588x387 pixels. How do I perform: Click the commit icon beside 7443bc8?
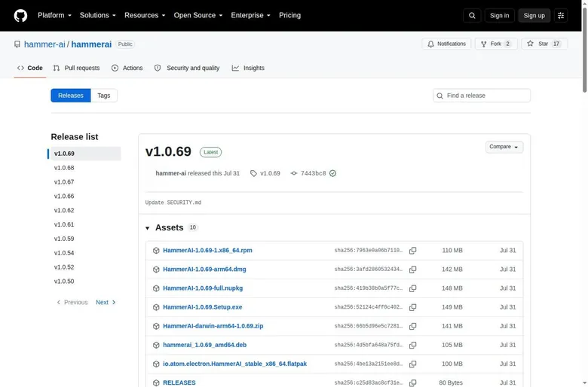pyautogui.click(x=294, y=173)
